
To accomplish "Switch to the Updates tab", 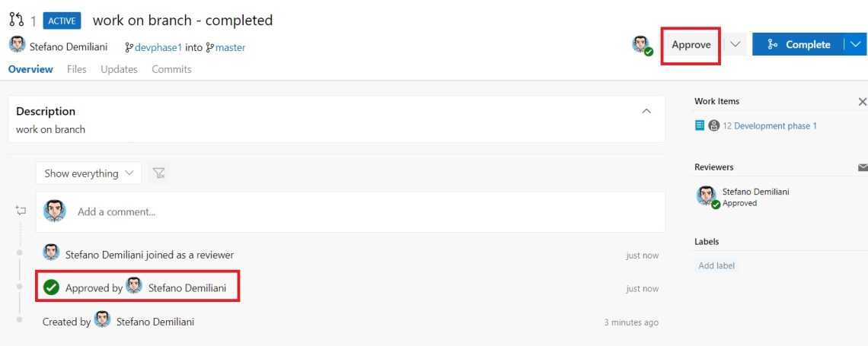I will click(119, 69).
